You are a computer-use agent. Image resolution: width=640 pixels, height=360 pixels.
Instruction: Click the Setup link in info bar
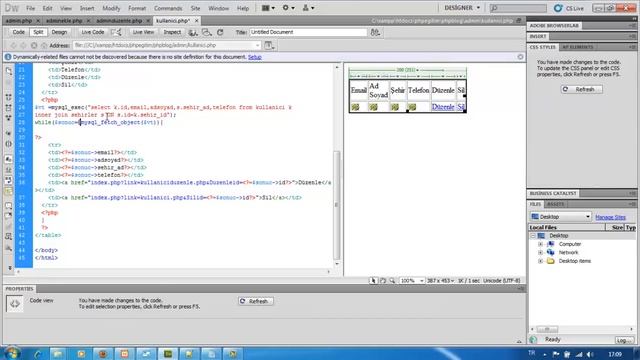(255, 57)
